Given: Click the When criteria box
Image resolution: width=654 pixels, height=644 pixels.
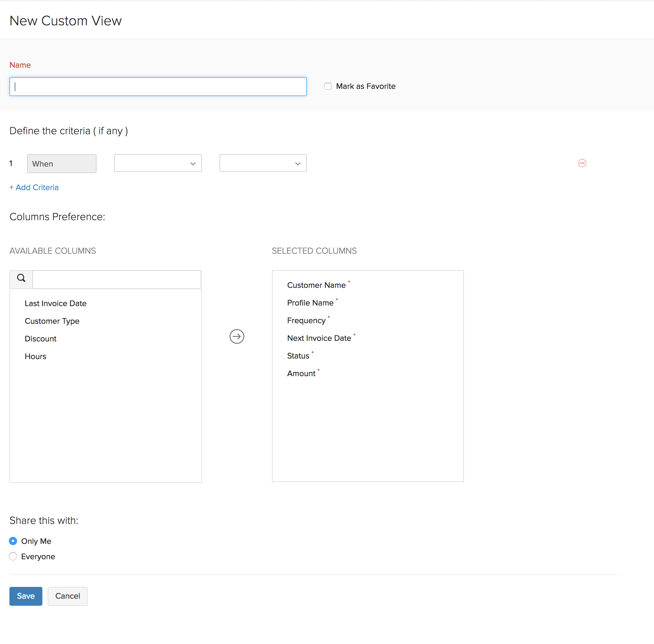Looking at the screenshot, I should coord(62,164).
